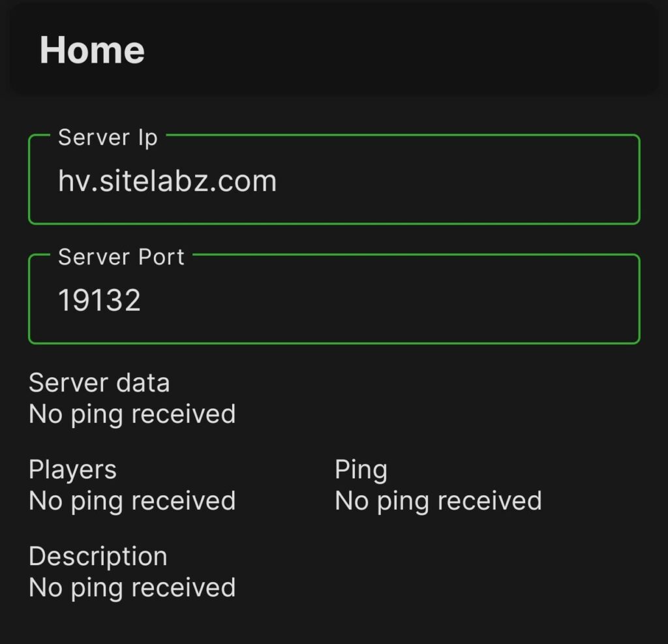Focus the Server Port input field
The width and height of the screenshot is (668, 644).
[334, 299]
